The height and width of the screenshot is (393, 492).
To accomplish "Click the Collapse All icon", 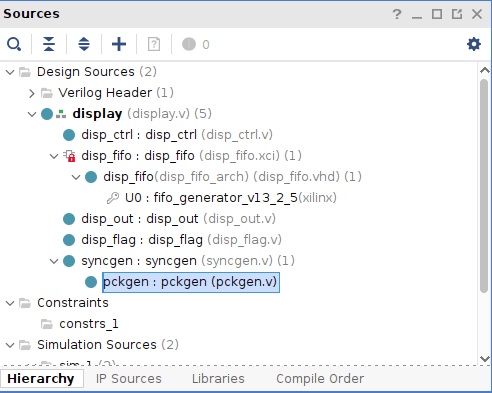I will click(x=49, y=44).
